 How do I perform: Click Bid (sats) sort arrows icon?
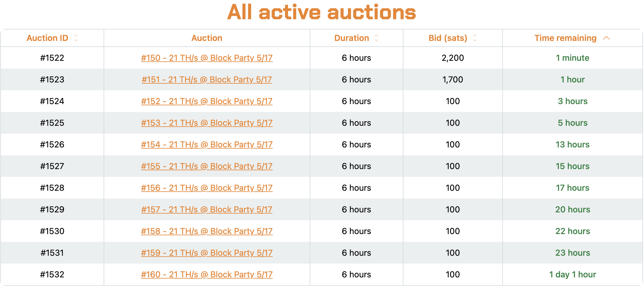[x=475, y=38]
